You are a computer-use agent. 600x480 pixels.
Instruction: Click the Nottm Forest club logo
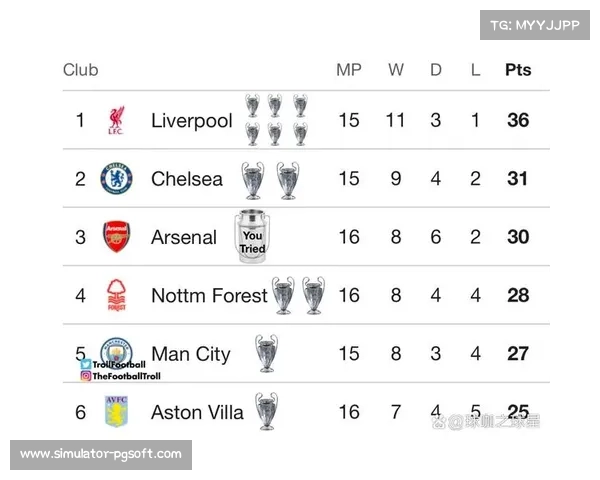pos(116,295)
